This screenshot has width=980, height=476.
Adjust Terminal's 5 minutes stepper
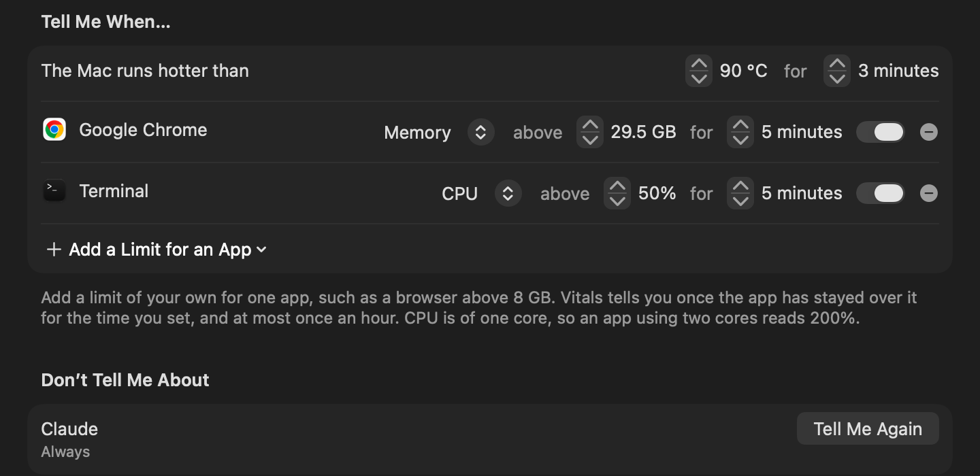click(x=740, y=193)
